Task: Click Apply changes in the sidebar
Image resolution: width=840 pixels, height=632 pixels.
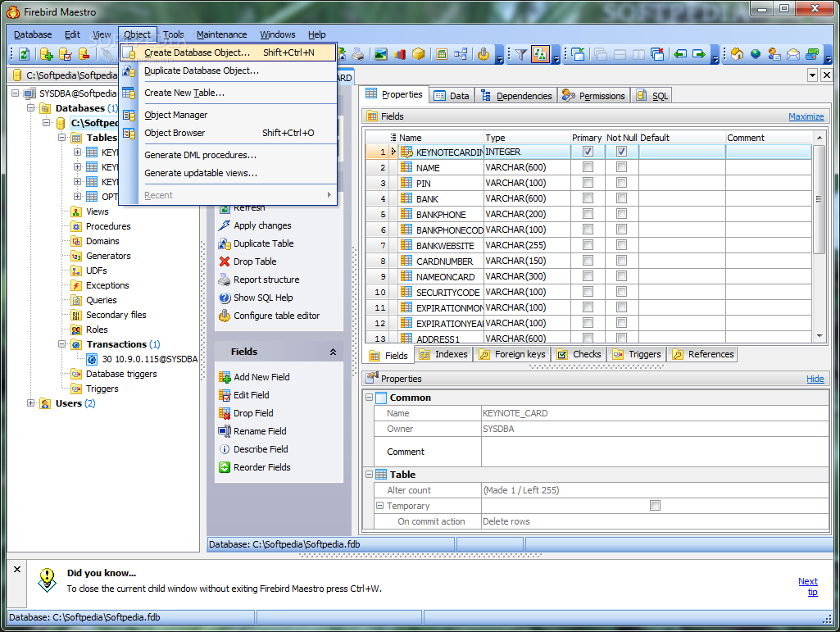Action: pos(262,225)
